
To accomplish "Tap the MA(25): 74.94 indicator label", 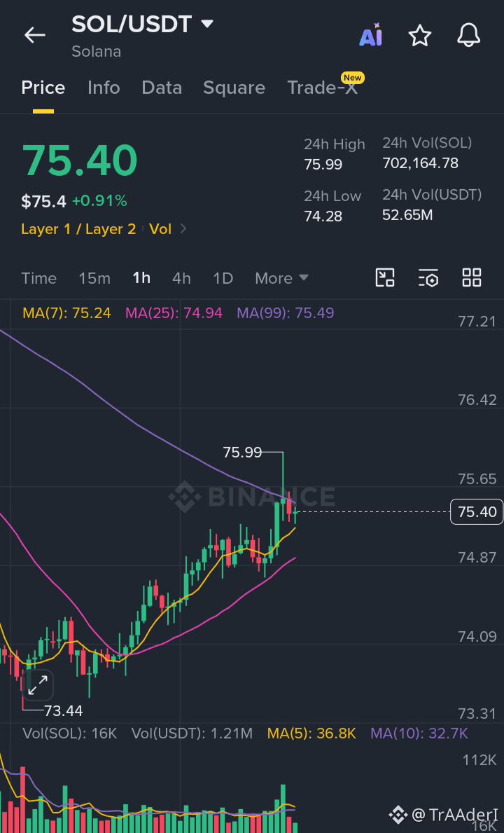I will point(174,312).
